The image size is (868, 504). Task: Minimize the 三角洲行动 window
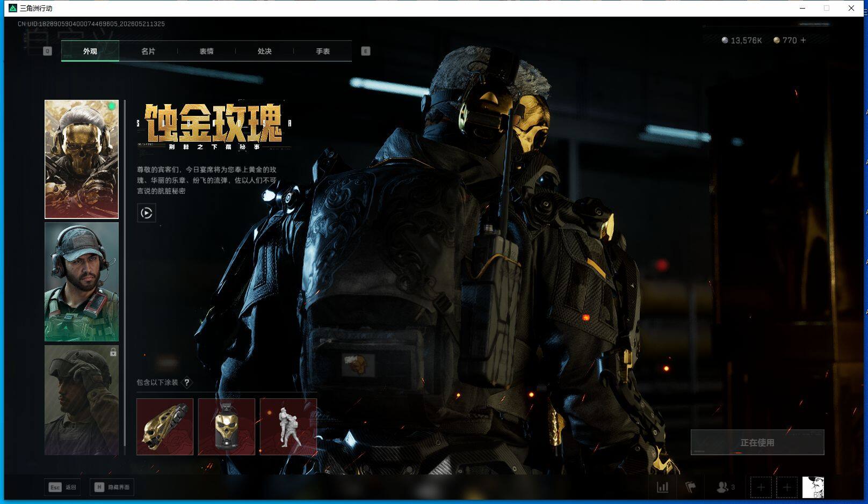pyautogui.click(x=802, y=8)
